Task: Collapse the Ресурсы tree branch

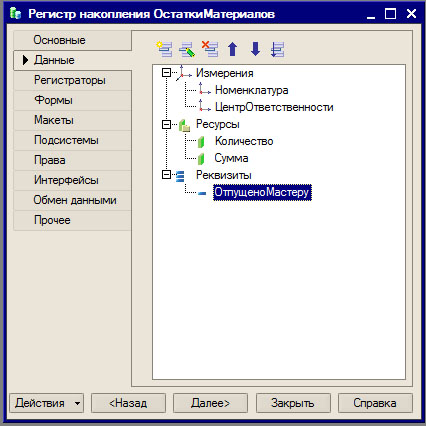Action: [x=166, y=124]
